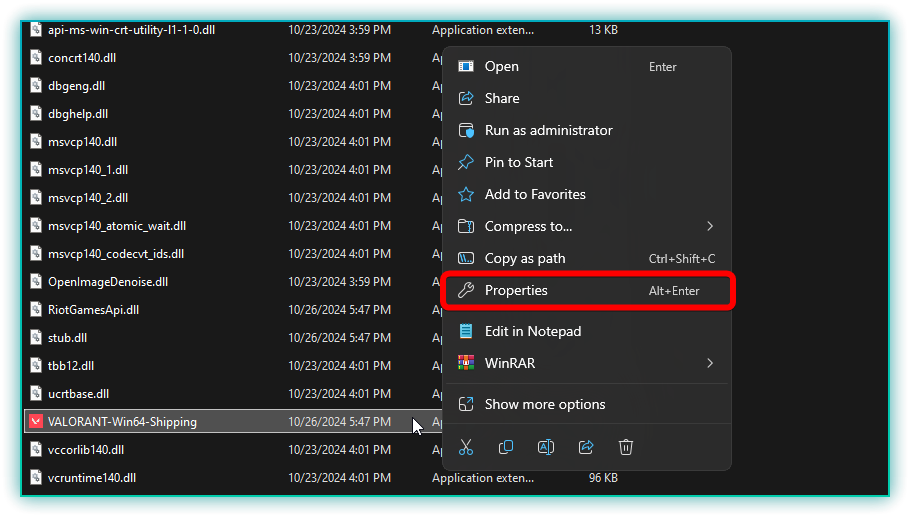Select the msvcp140.dll file
This screenshot has height=517, width=910.
coord(82,142)
